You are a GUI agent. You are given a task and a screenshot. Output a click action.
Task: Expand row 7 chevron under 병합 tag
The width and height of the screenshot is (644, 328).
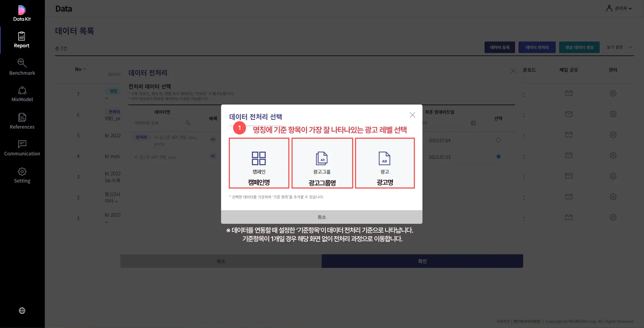(x=106, y=98)
